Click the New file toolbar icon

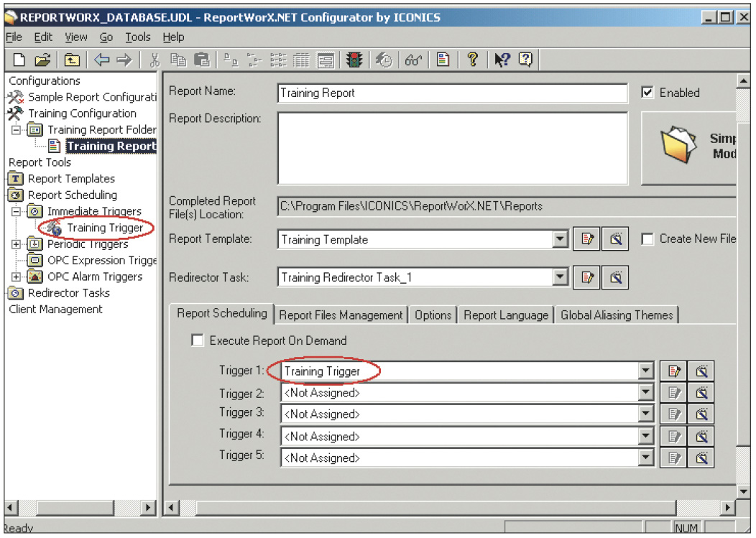(19, 60)
